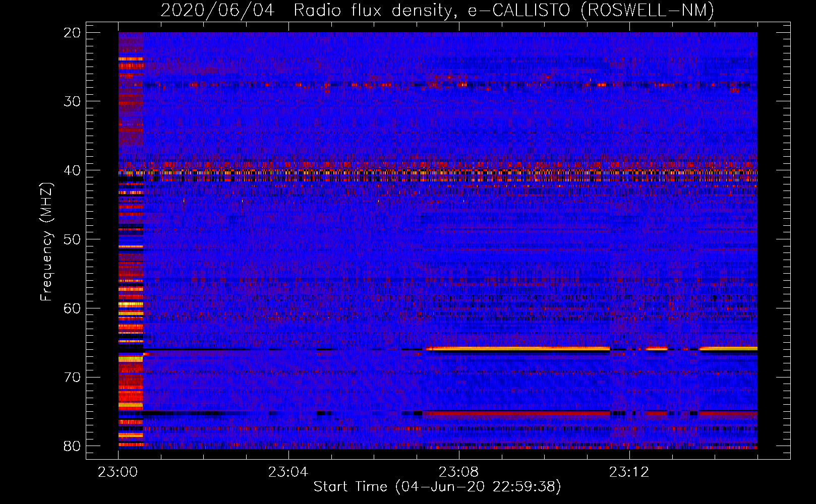Image resolution: width=816 pixels, height=504 pixels.
Task: Click the 30 MHz frequency tick label
Action: coord(72,101)
